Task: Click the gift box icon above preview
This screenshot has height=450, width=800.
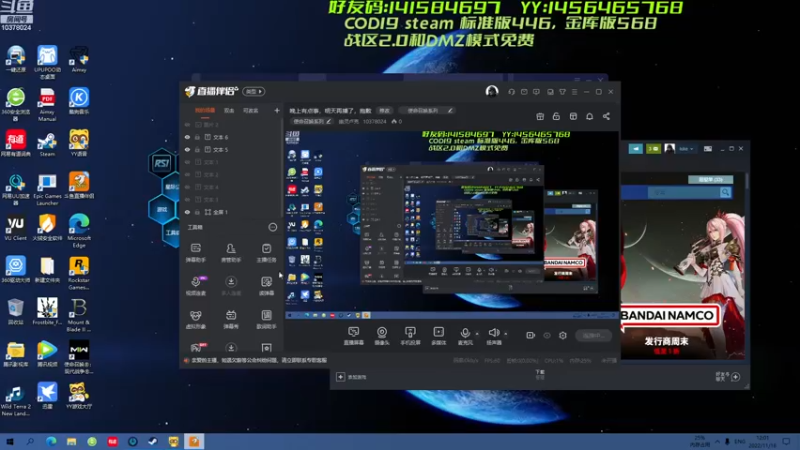Action: 540,116
